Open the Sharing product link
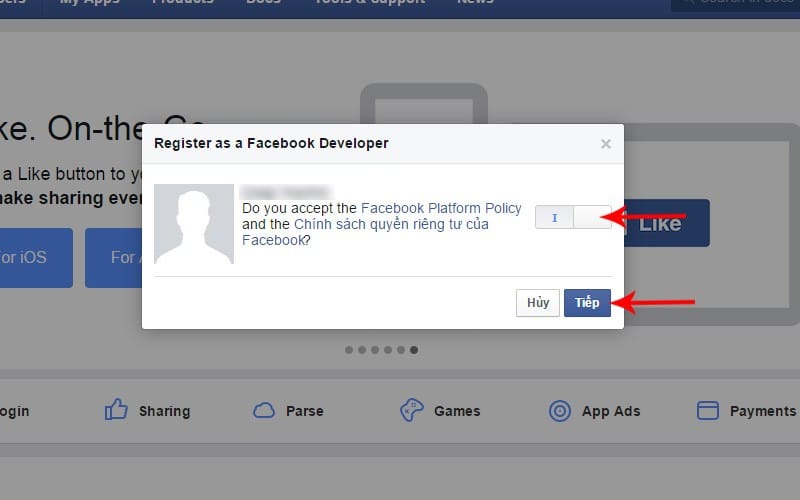 point(164,411)
